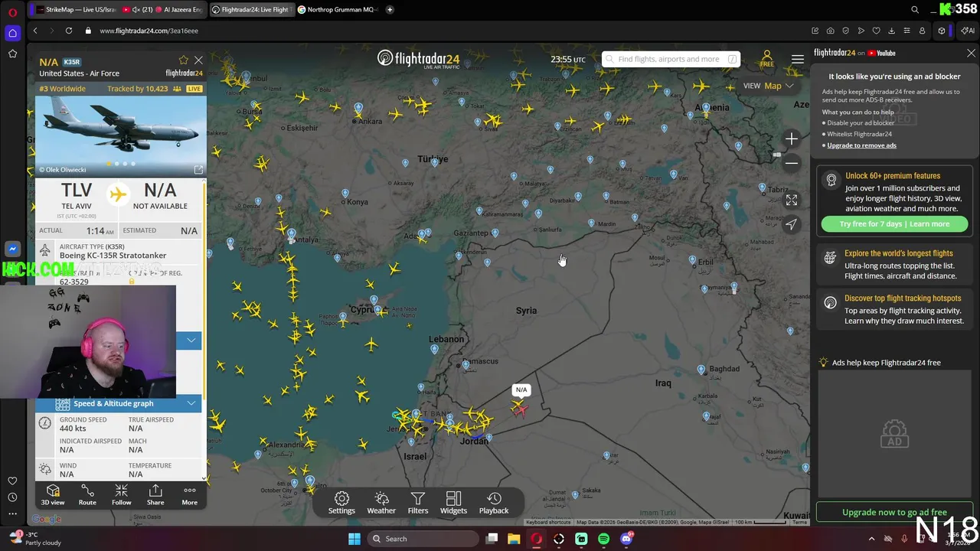980x551 pixels.
Task: Select the red N/A aircraft on map
Action: (x=521, y=409)
